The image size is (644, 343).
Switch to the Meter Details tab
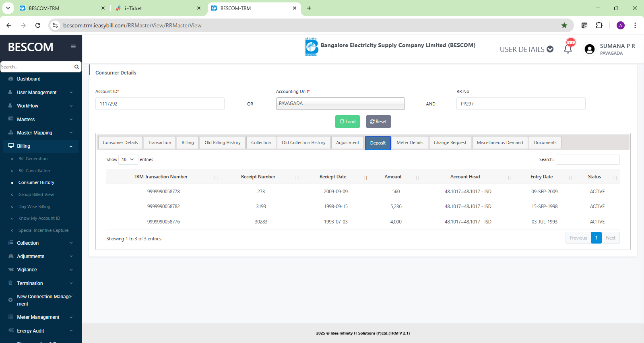pyautogui.click(x=410, y=143)
